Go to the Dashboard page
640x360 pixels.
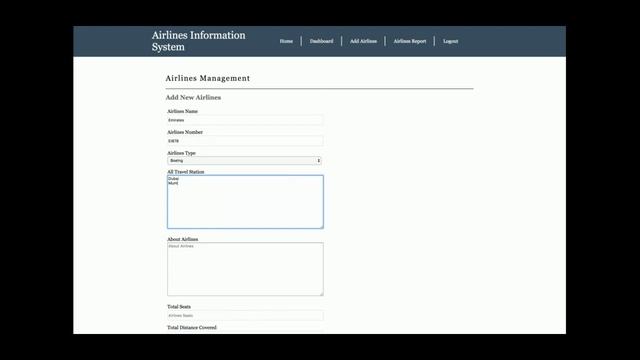click(x=321, y=41)
